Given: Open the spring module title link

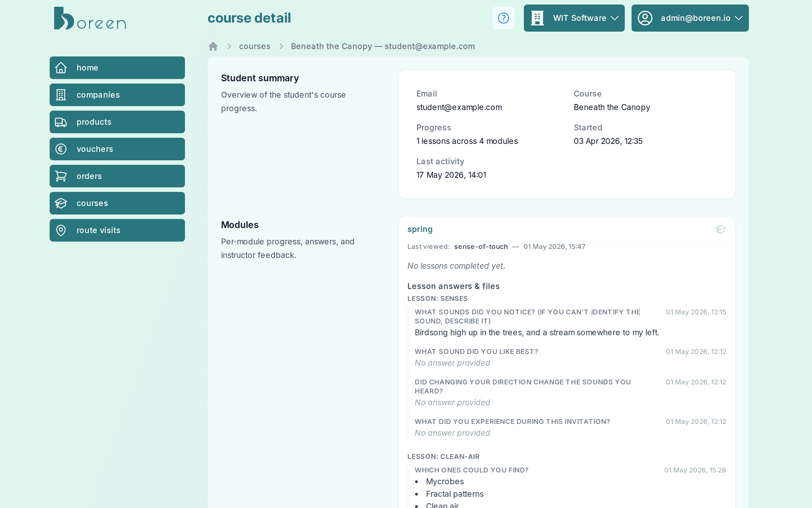Looking at the screenshot, I should pyautogui.click(x=420, y=229).
